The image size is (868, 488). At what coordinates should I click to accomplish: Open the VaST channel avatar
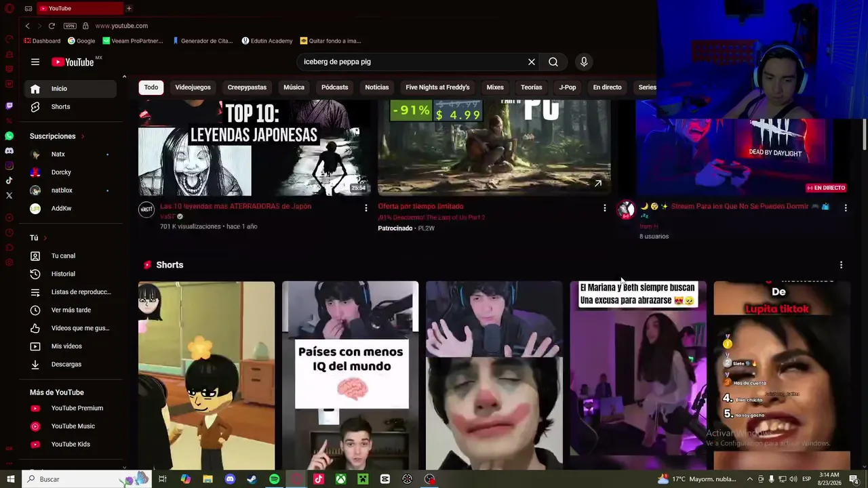pyautogui.click(x=146, y=209)
